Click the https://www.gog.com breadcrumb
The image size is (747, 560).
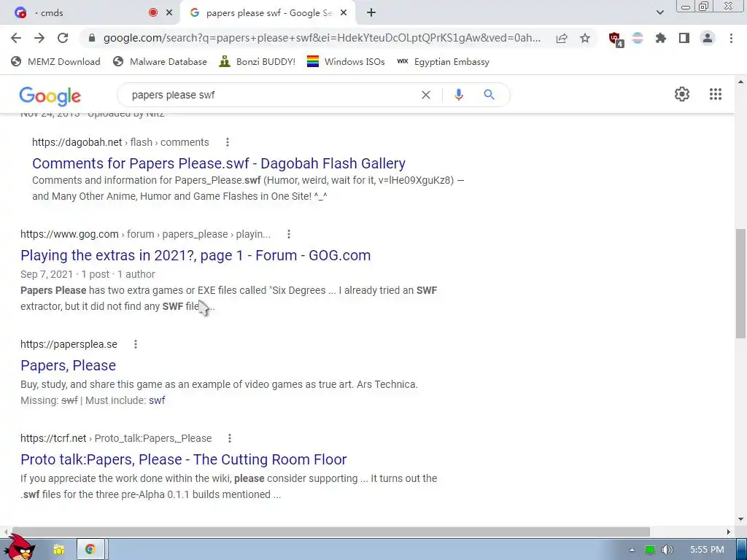pyautogui.click(x=69, y=234)
